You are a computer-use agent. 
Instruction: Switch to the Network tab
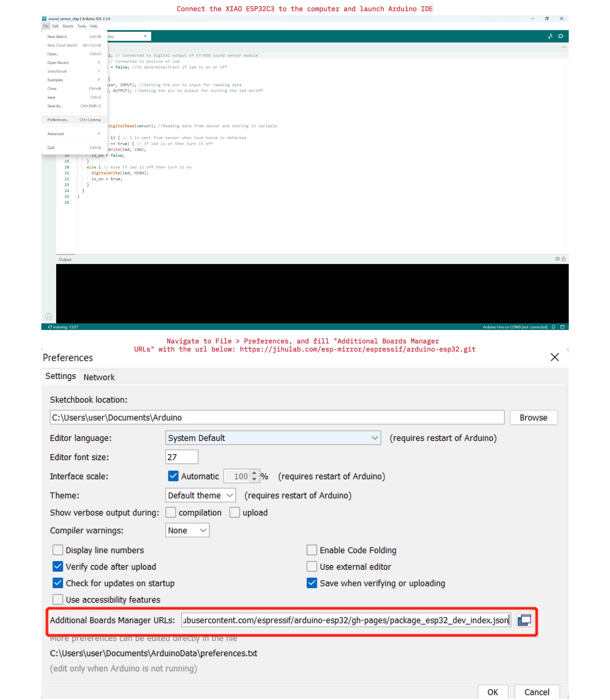coord(99,377)
